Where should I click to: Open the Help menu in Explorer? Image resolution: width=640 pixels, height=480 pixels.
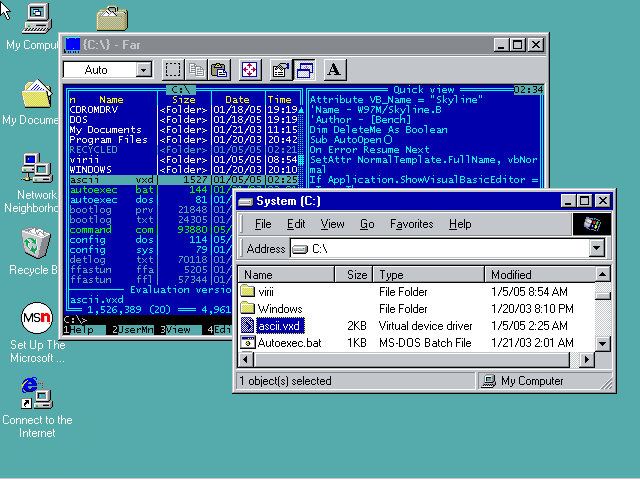(460, 224)
